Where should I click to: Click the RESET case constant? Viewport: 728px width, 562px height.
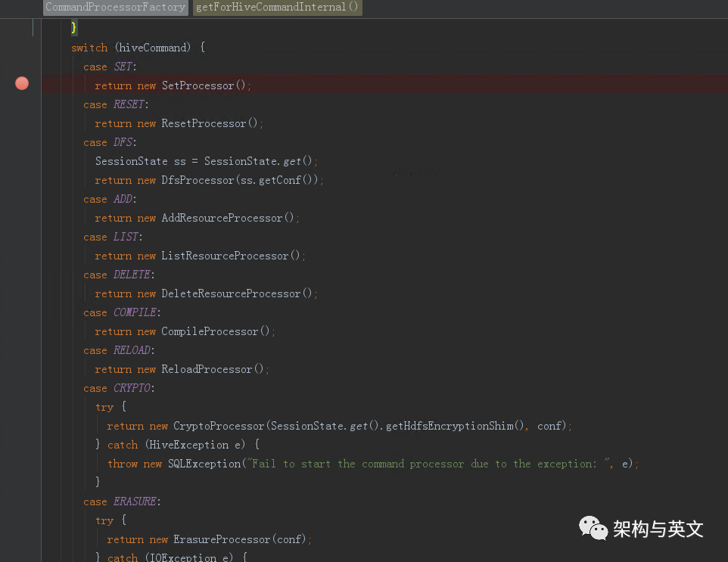[x=129, y=104]
